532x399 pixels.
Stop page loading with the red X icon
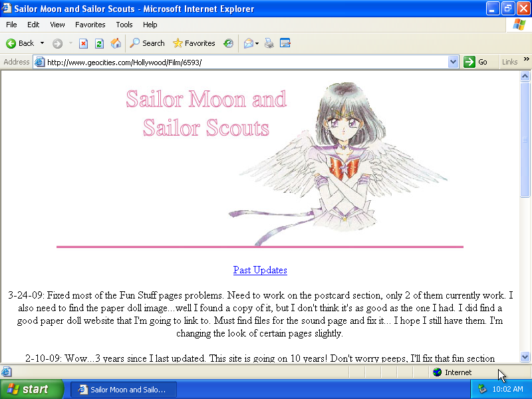[x=83, y=43]
